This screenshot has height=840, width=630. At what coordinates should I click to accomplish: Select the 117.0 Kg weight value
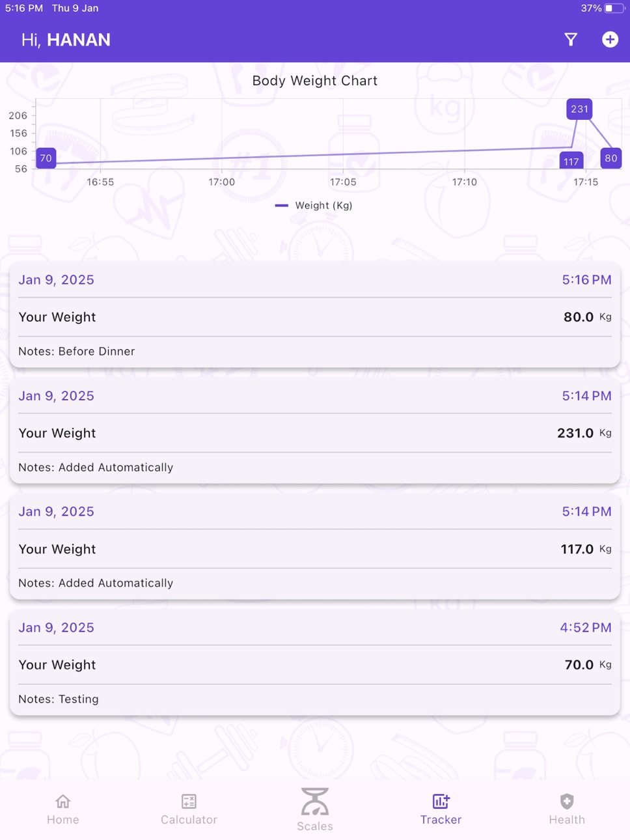pyautogui.click(x=586, y=549)
